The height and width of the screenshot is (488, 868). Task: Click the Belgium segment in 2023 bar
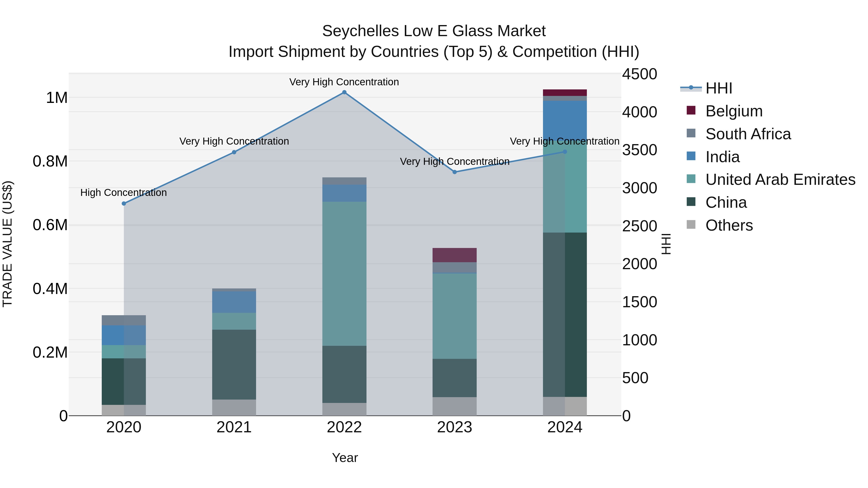[x=454, y=255]
